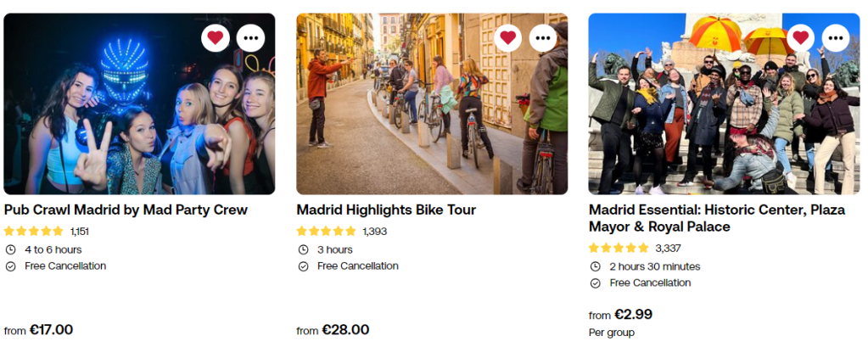Click clock icon beside 4 to 6 hours
The height and width of the screenshot is (347, 868).
pos(10,249)
